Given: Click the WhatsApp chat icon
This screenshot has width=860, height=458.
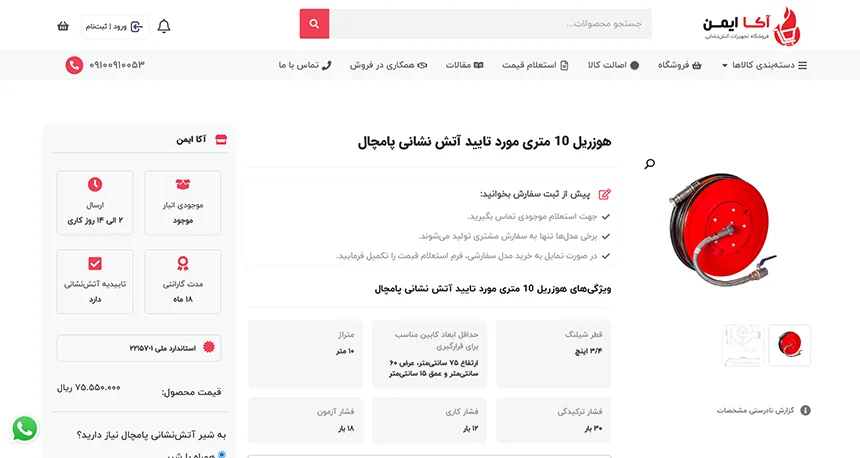Looking at the screenshot, I should coord(25,429).
